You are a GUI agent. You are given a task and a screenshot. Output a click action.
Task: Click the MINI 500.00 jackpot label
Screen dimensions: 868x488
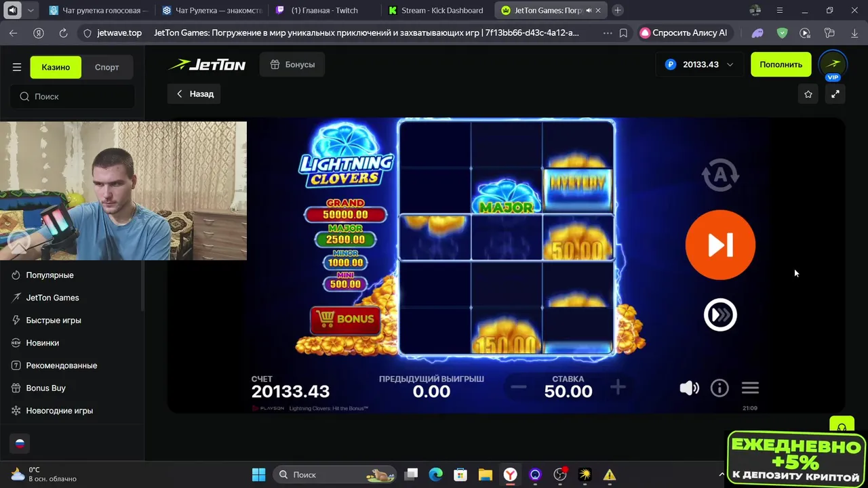[345, 281]
